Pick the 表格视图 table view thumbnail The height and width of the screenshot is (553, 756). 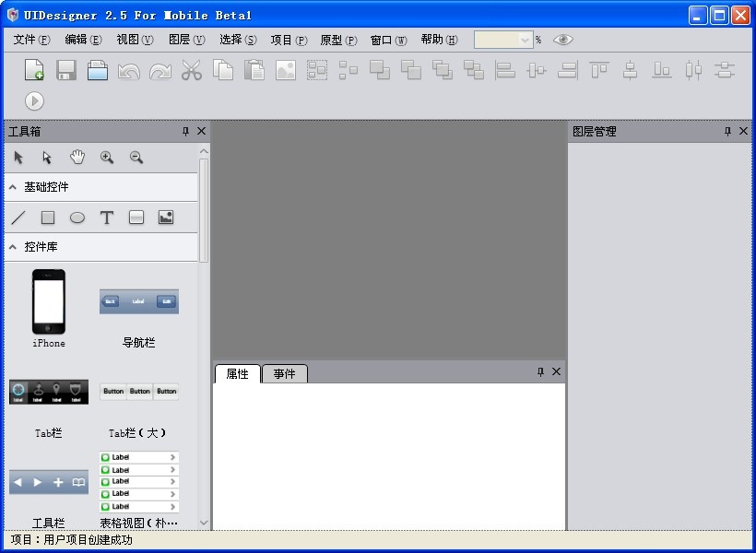pos(139,482)
